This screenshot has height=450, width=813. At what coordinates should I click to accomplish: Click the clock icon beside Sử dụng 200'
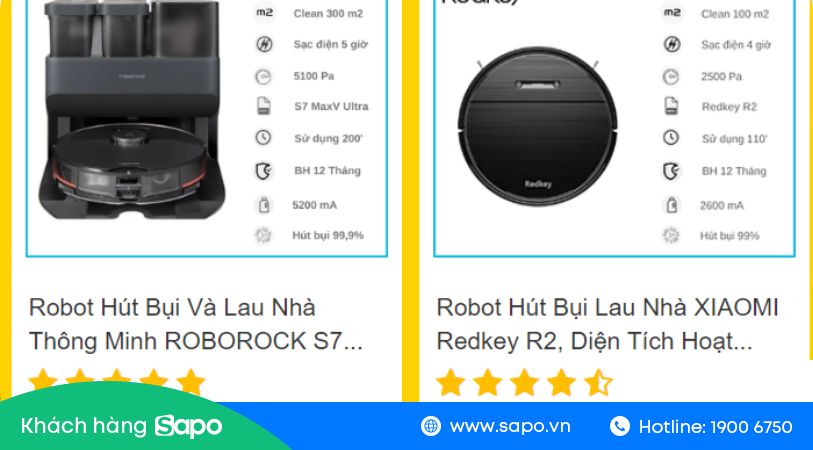coord(263,138)
